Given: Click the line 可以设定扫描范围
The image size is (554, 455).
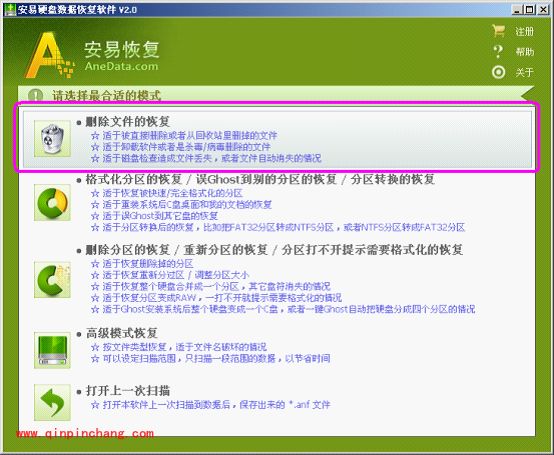Looking at the screenshot, I should (x=211, y=358).
